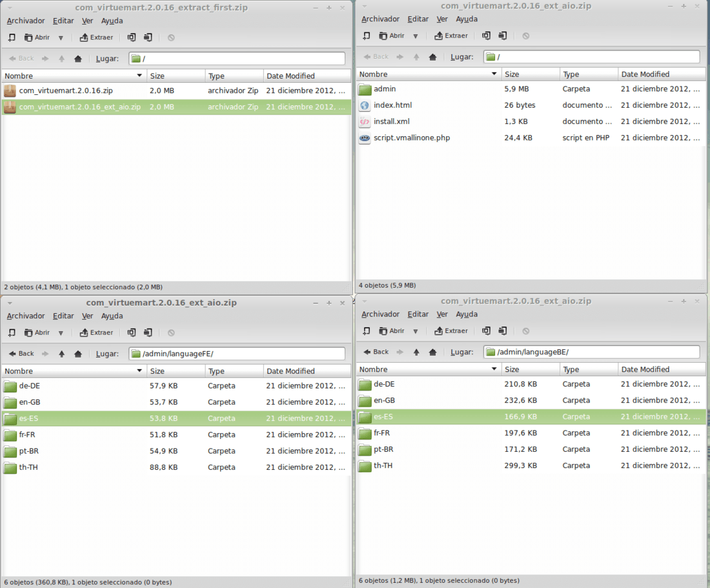This screenshot has height=588, width=710.
Task: Click Lugar path /admin/languageBE/ field
Action: 591,352
